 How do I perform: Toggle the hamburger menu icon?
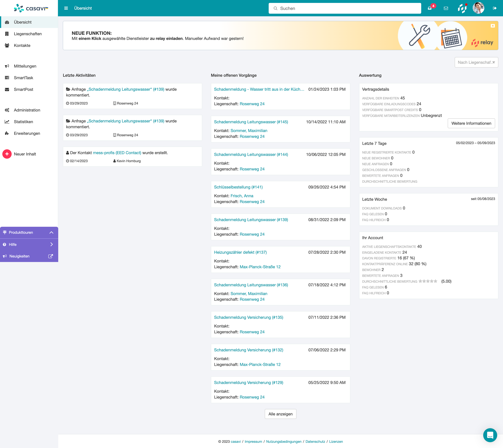(x=66, y=8)
